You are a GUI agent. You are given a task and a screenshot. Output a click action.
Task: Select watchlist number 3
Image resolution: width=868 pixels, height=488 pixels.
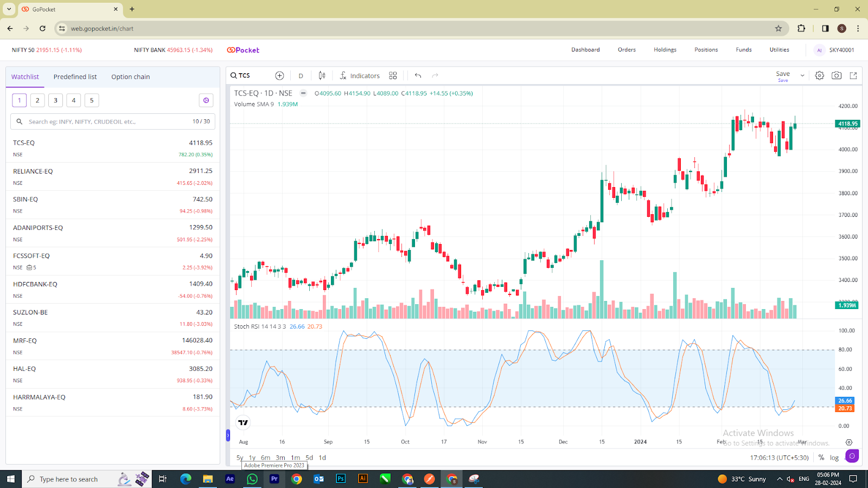pos(55,100)
